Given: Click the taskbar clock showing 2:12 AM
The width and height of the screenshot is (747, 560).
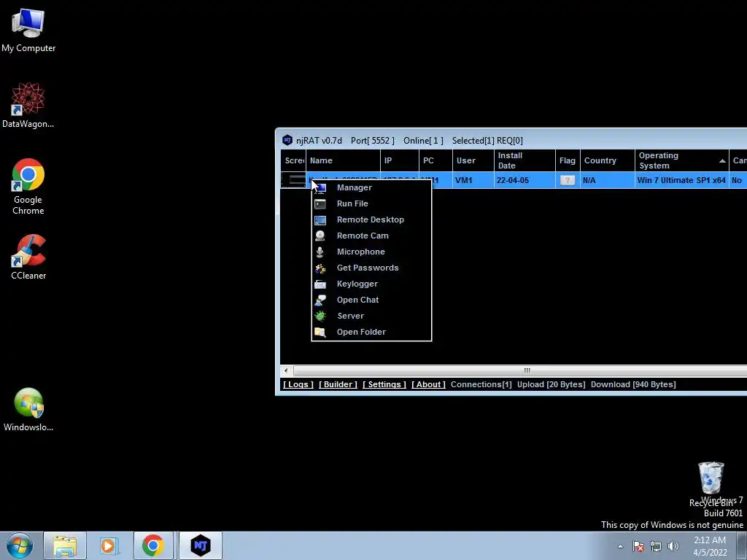Looking at the screenshot, I should tap(709, 546).
